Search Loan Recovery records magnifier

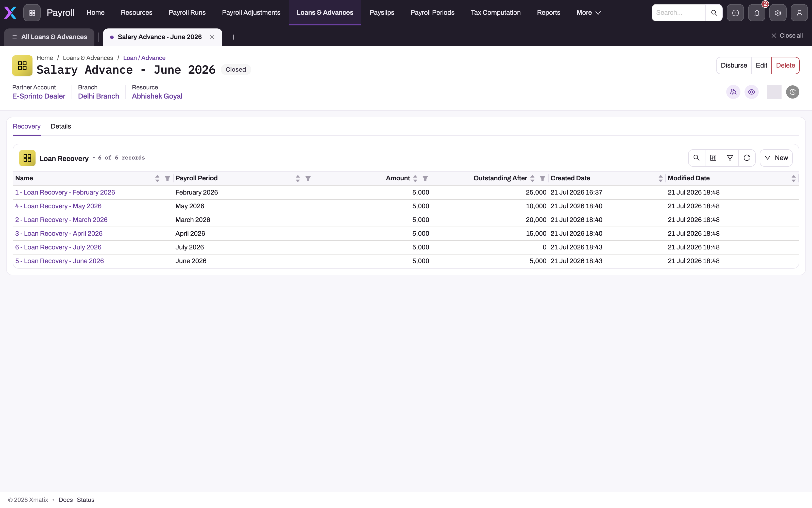(697, 158)
